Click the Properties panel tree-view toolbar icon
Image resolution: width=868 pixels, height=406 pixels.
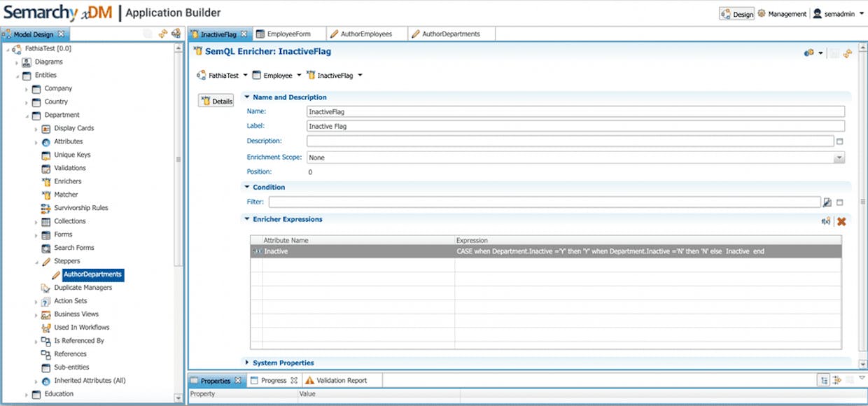pos(825,380)
